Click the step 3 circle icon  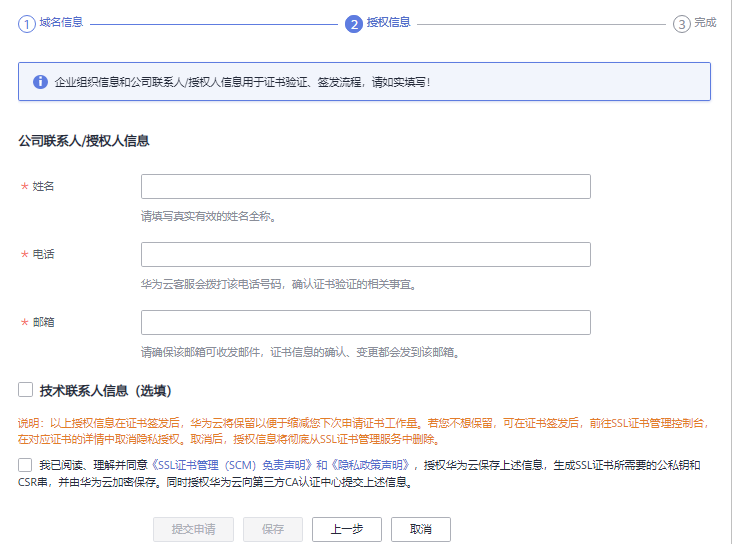point(682,24)
